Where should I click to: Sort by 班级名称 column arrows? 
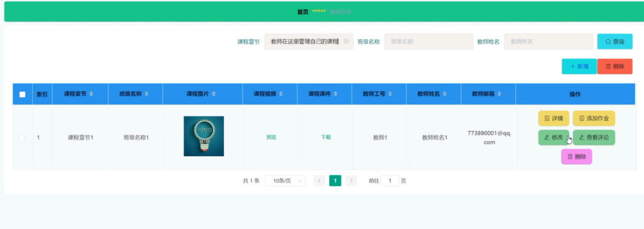coord(147,94)
